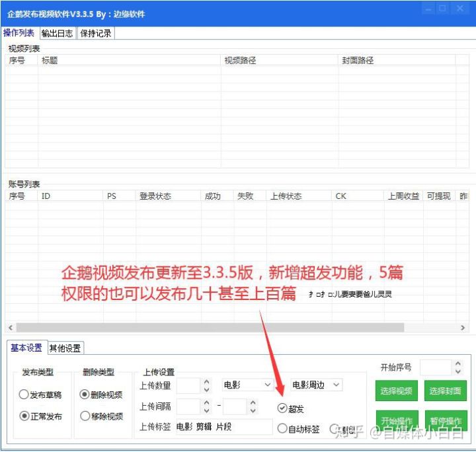
Task: Click the 封面路径 column header
Action: [397, 60]
